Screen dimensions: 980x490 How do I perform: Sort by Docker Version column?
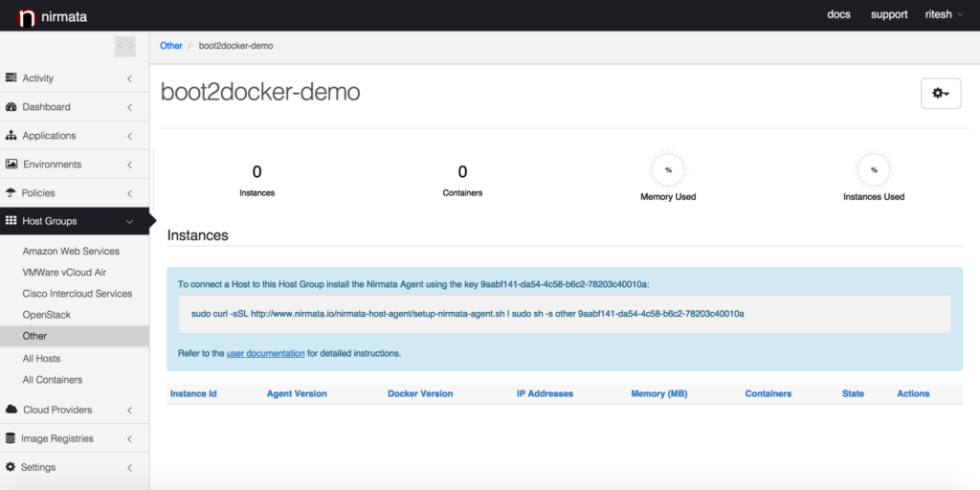[x=420, y=393]
